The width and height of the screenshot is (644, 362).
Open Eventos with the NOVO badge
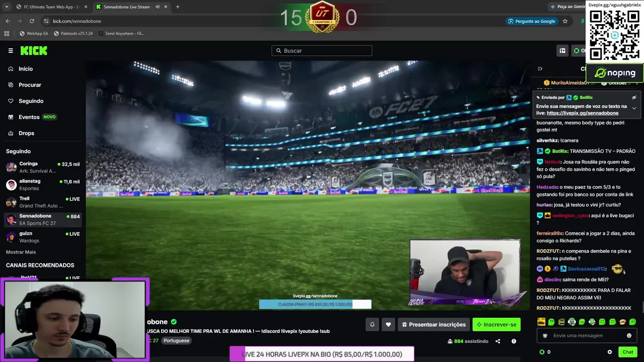[33, 117]
